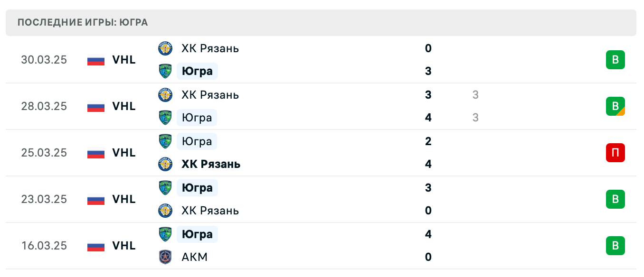The width and height of the screenshot is (644, 277).
Task: Open the АКМ team page link
Action: click(195, 257)
